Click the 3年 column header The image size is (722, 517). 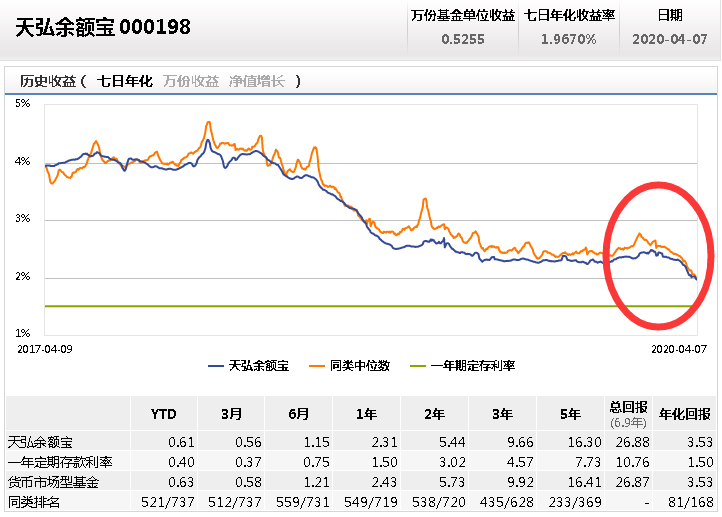(502, 414)
